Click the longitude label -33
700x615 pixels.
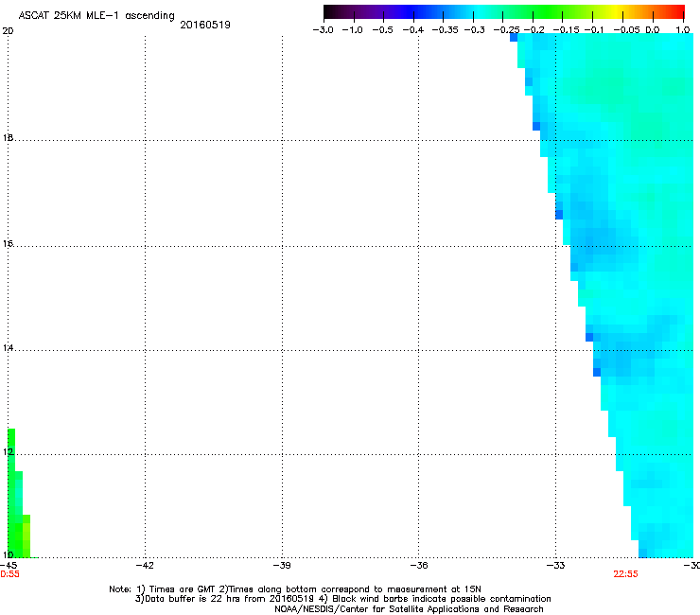tap(556, 565)
